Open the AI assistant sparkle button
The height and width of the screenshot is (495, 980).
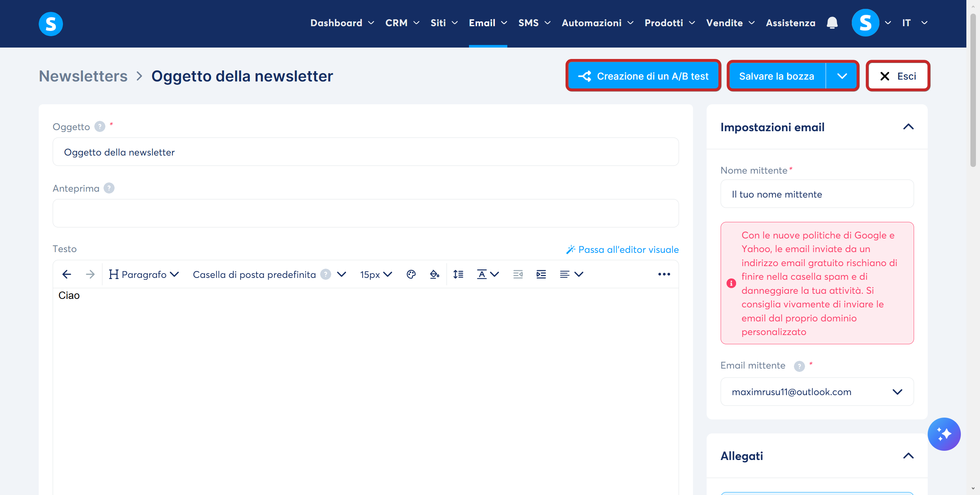pos(944,434)
